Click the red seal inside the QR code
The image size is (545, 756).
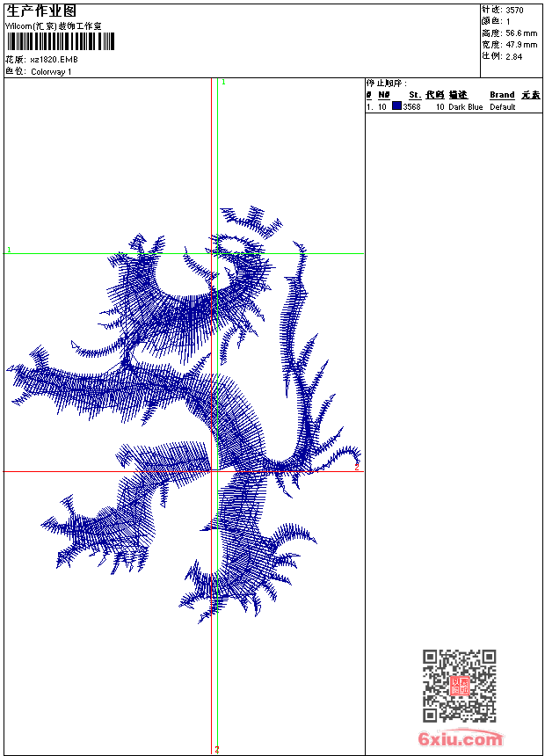(x=459, y=686)
